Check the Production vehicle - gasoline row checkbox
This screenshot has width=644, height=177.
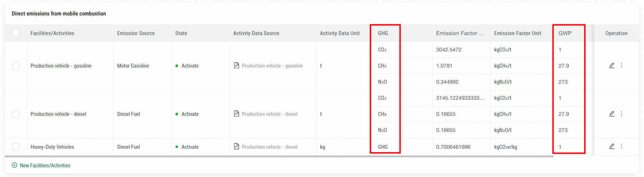point(16,66)
